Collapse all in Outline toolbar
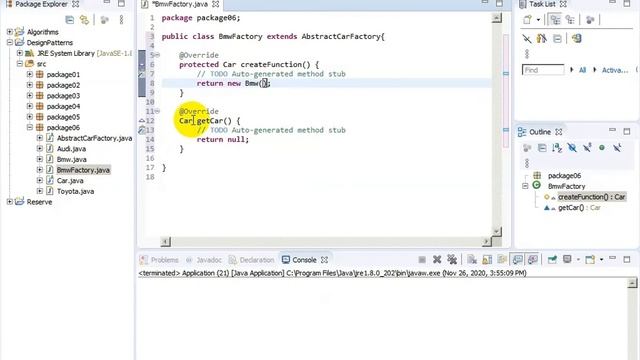 point(542,148)
